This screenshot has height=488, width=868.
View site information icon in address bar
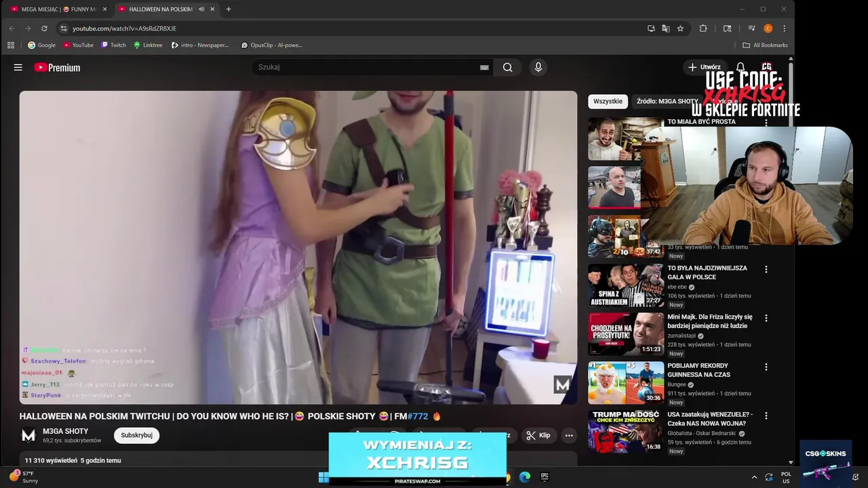(x=63, y=28)
